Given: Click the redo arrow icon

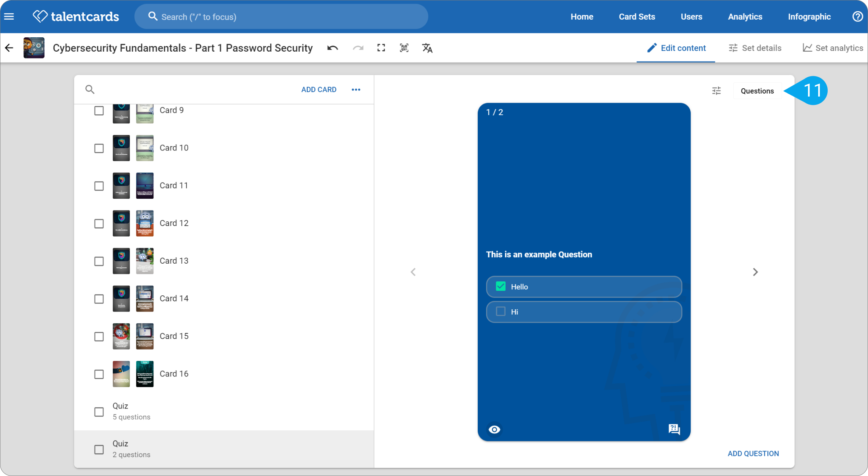Looking at the screenshot, I should point(358,48).
